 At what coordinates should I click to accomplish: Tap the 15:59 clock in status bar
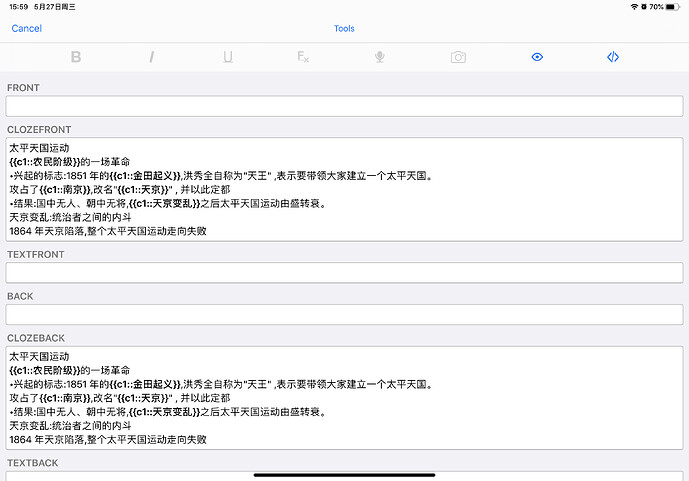(18, 7)
